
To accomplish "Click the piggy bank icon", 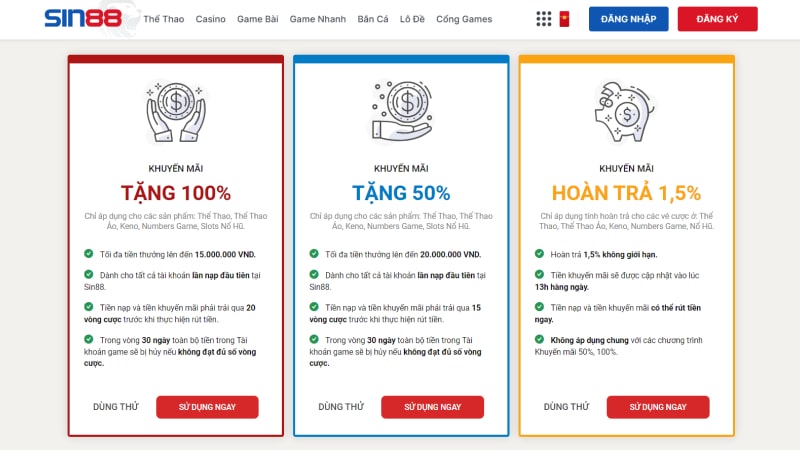I will click(x=626, y=112).
